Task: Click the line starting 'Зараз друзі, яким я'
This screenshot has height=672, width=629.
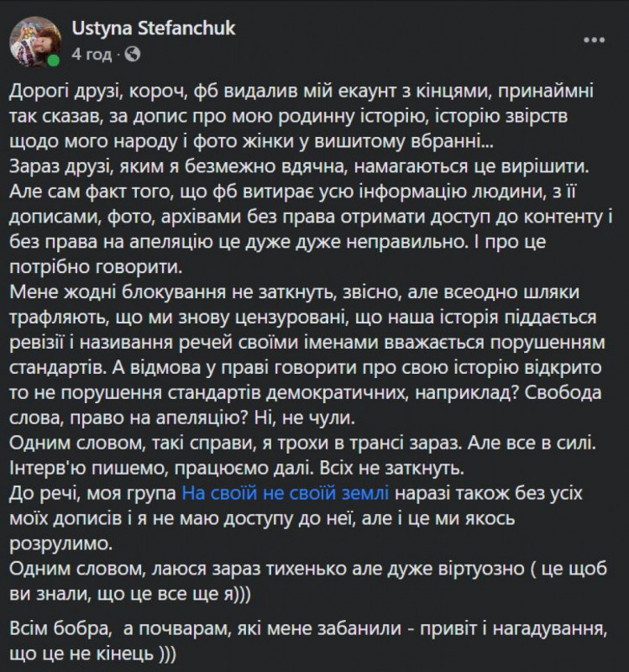Action: tap(300, 166)
